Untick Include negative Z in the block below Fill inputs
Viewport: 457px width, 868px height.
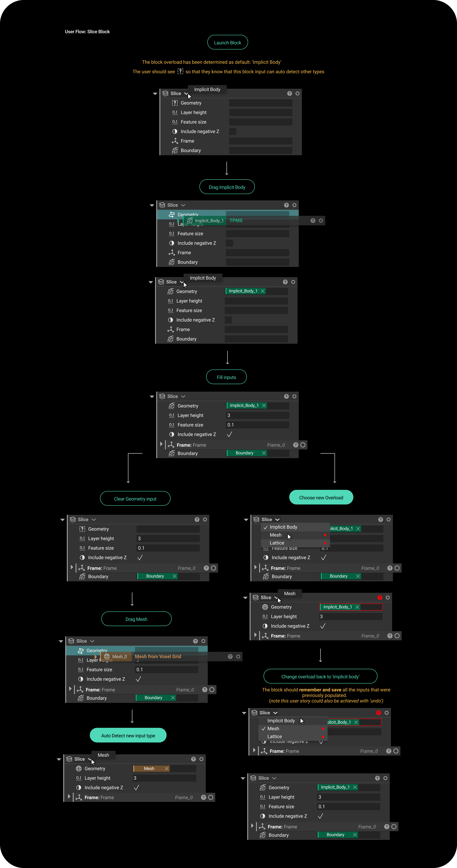tap(229, 434)
